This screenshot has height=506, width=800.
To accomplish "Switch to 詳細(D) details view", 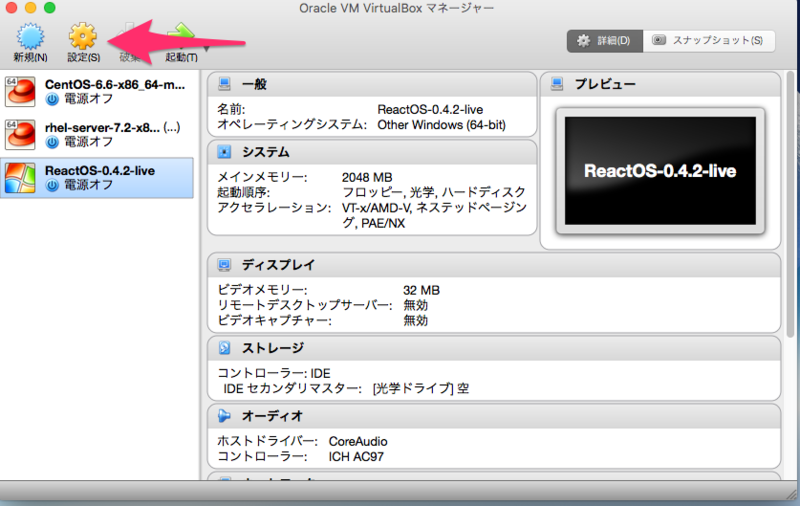I will pyautogui.click(x=605, y=41).
